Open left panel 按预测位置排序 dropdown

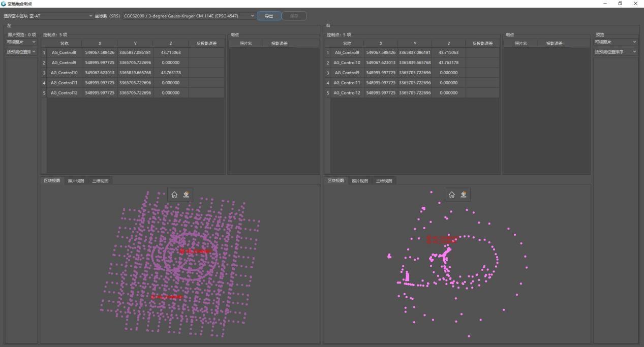[x=21, y=52]
